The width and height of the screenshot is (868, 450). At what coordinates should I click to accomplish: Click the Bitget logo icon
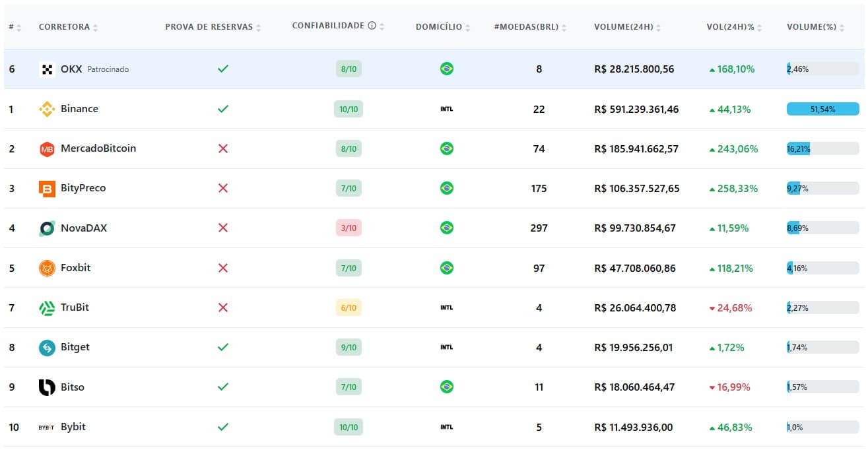point(47,347)
